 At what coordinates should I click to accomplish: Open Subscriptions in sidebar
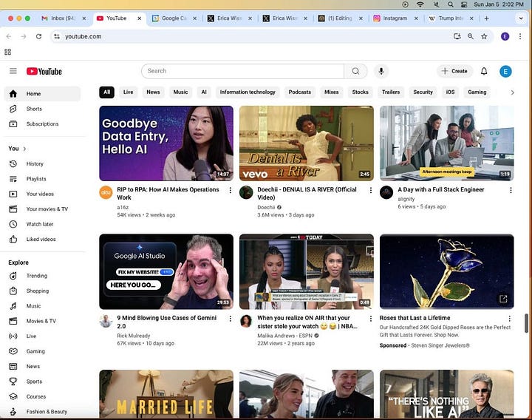click(x=42, y=124)
